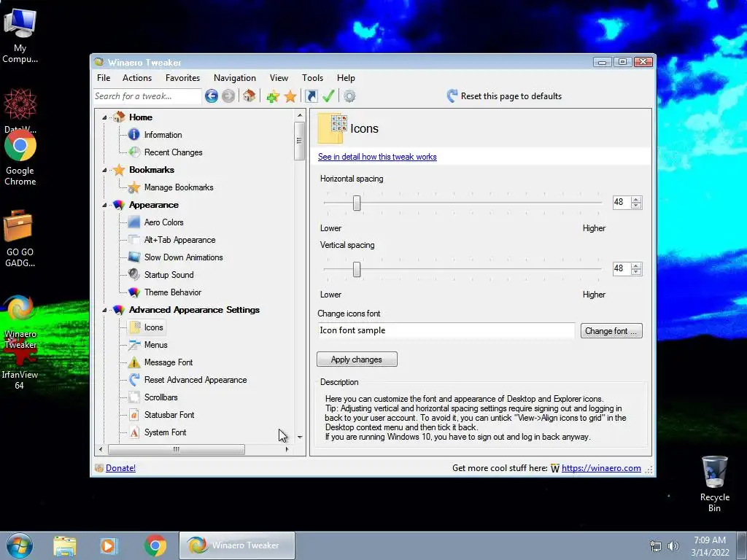
Task: Open See in detail how this tweak works link
Action: 377,157
